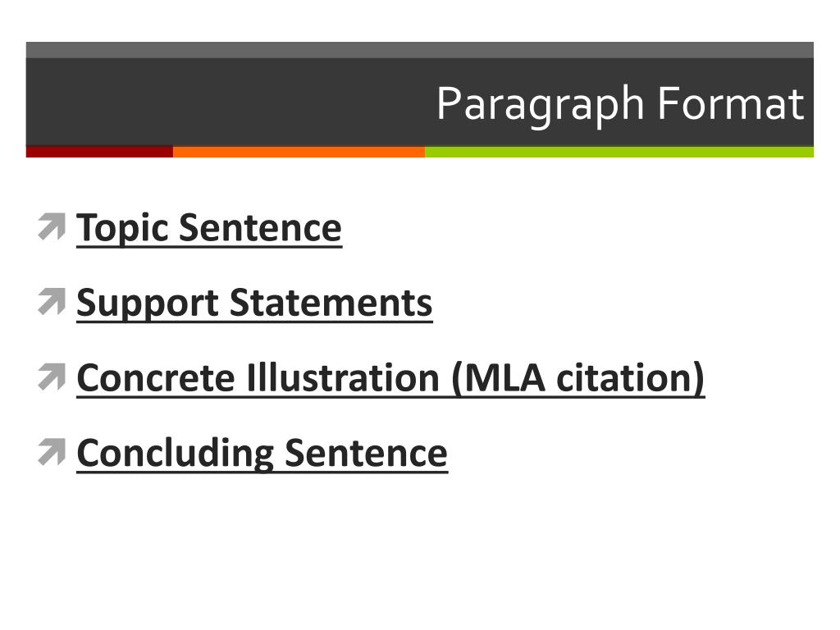The height and width of the screenshot is (630, 840).
Task: Click the arrow bullet beside Topic Sentence
Action: coord(52,226)
